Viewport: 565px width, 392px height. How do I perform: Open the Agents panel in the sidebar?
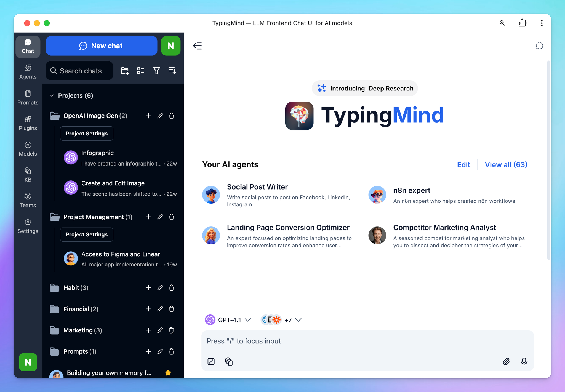[28, 71]
